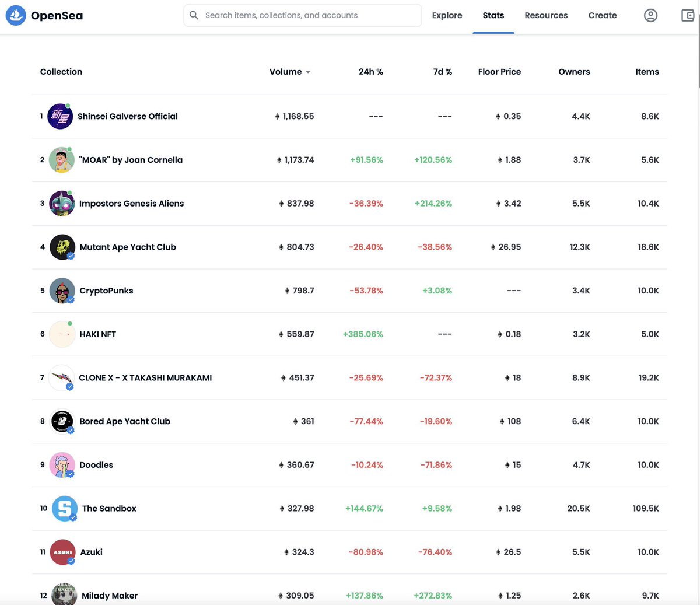700x605 pixels.
Task: Open the Create menu item
Action: [603, 15]
